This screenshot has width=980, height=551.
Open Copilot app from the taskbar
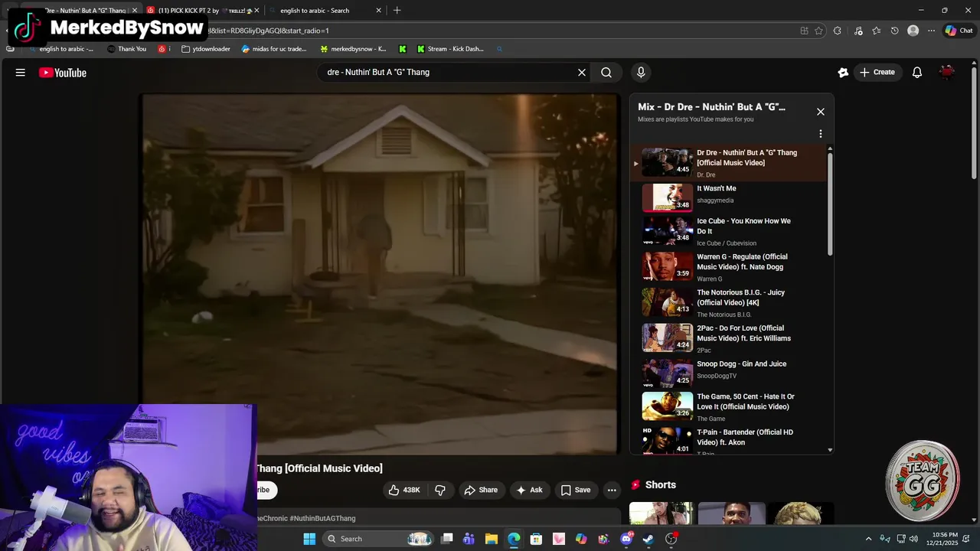click(x=581, y=539)
